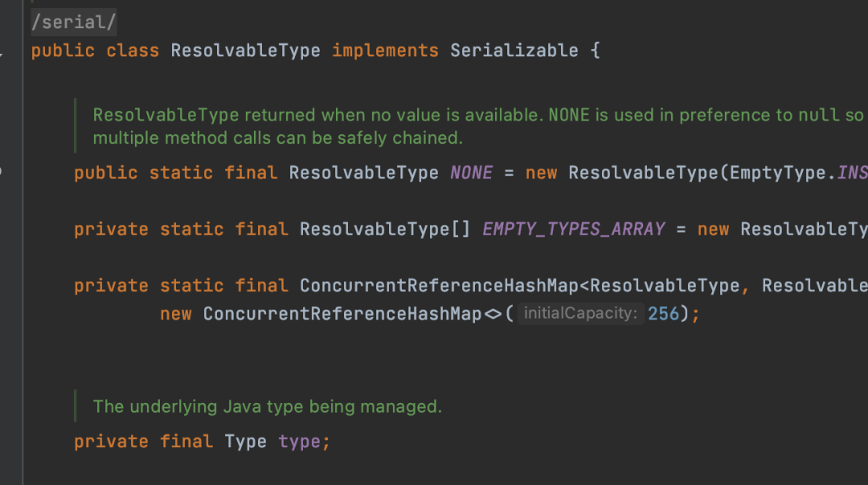Open the Serializable interface reference

[x=514, y=51]
